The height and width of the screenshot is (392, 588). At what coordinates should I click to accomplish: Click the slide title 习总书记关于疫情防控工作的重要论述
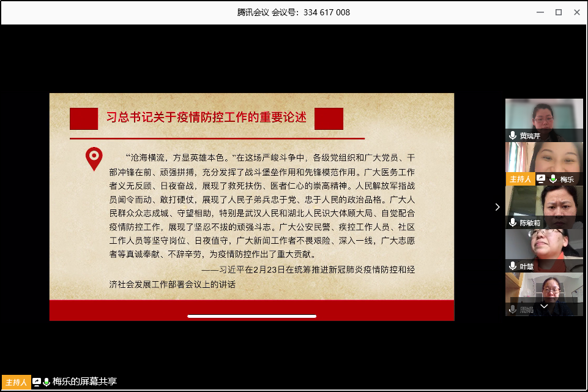[x=206, y=118]
